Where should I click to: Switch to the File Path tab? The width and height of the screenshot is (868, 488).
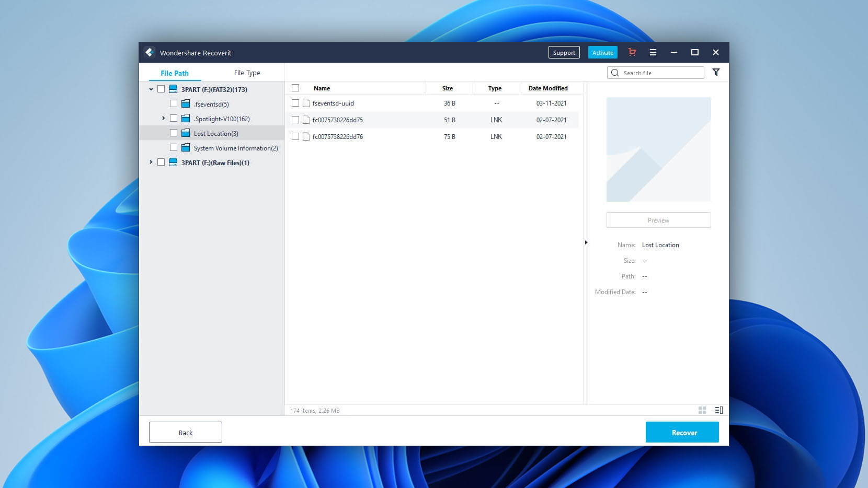point(175,73)
